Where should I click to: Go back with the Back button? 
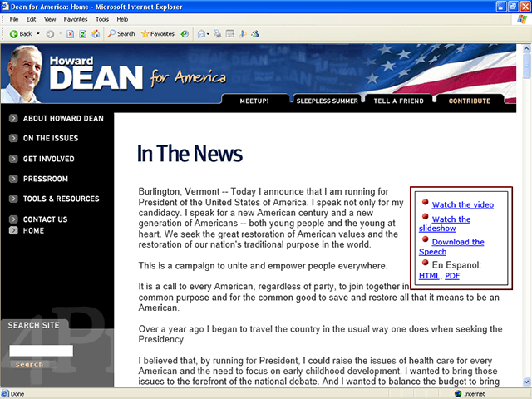[20, 33]
